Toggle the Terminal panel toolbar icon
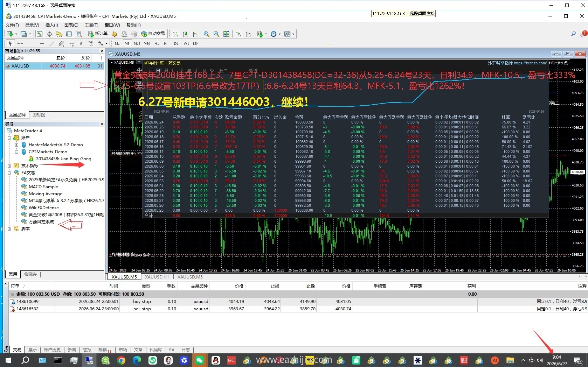Viewport: 588px width, 367px height. (69, 34)
